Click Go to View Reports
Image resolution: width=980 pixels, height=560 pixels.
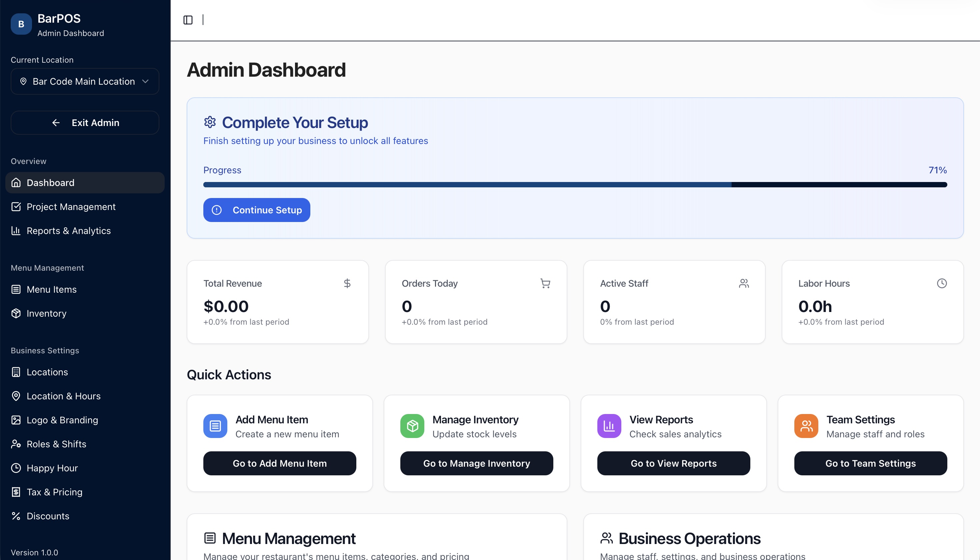click(673, 463)
